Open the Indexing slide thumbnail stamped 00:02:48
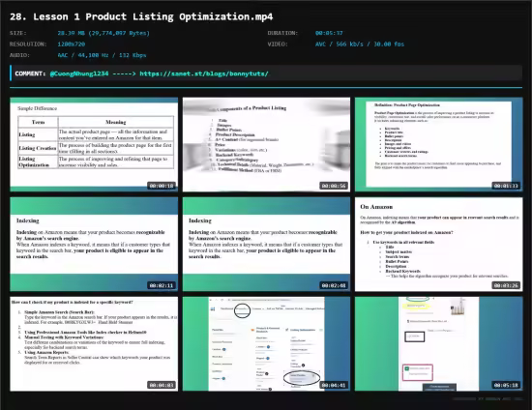This screenshot has height=410, width=532. 266,245
